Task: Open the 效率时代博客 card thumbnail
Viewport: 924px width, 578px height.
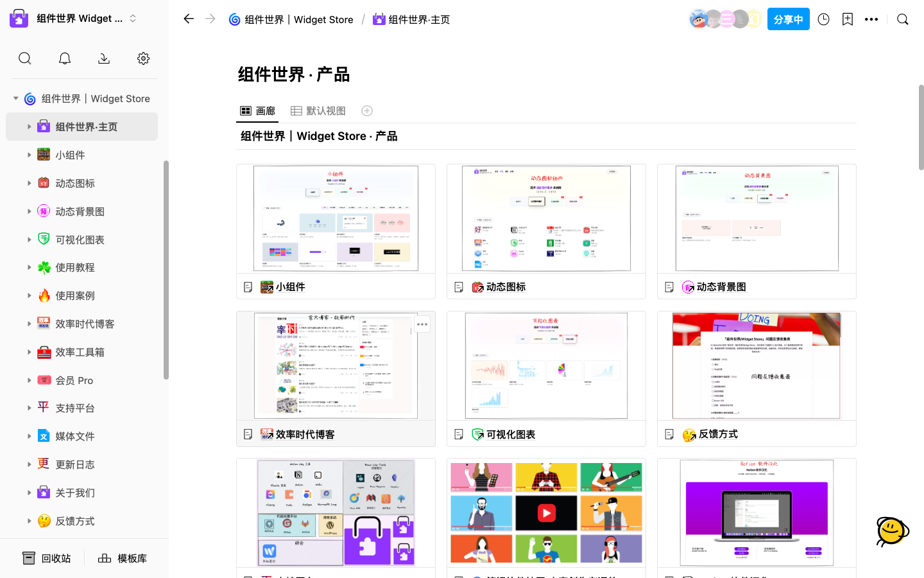Action: 336,365
